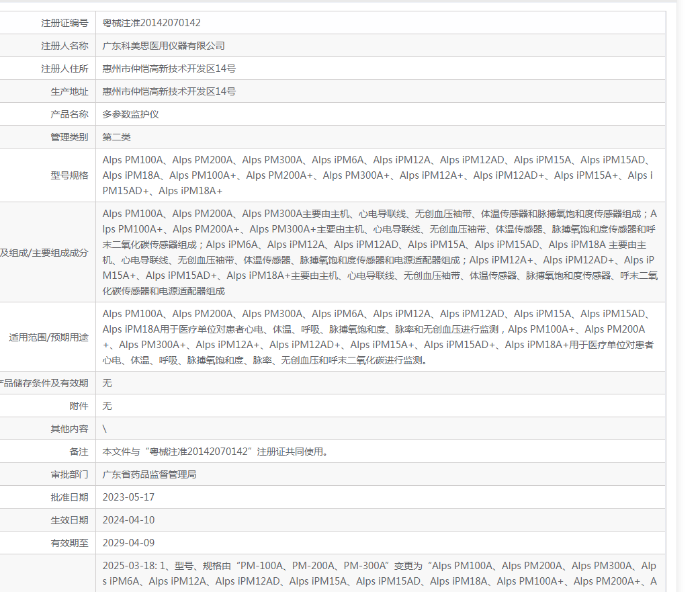700x592 pixels.
Task: Select registration number 粤械注准20142070142 value
Action: (x=151, y=23)
